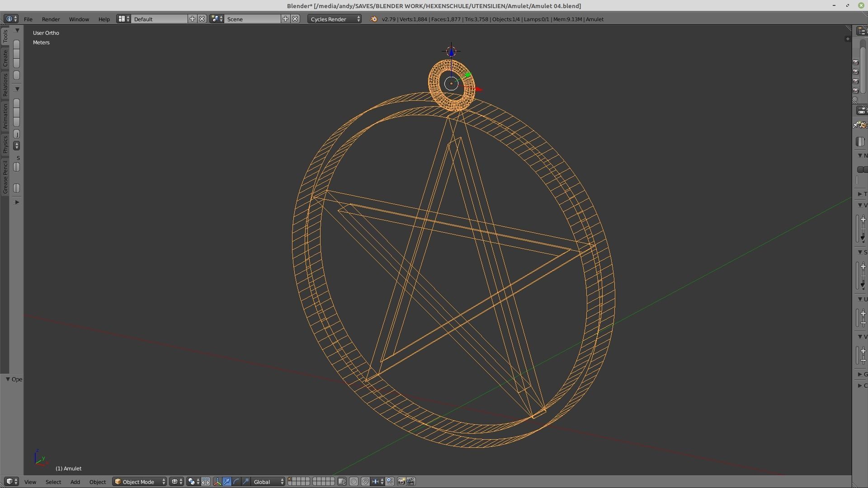Open the editor type selector cube icon
This screenshot has width=868, height=488.
[10, 482]
